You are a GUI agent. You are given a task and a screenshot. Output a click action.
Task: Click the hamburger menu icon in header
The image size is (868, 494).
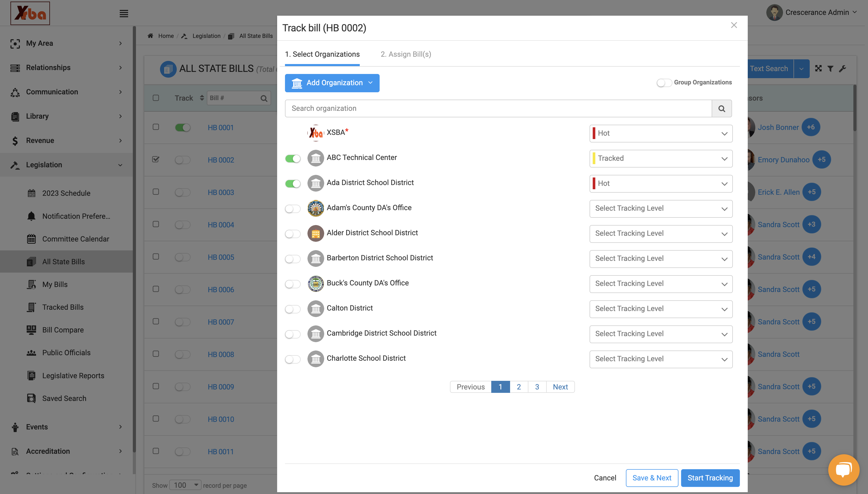pyautogui.click(x=124, y=14)
